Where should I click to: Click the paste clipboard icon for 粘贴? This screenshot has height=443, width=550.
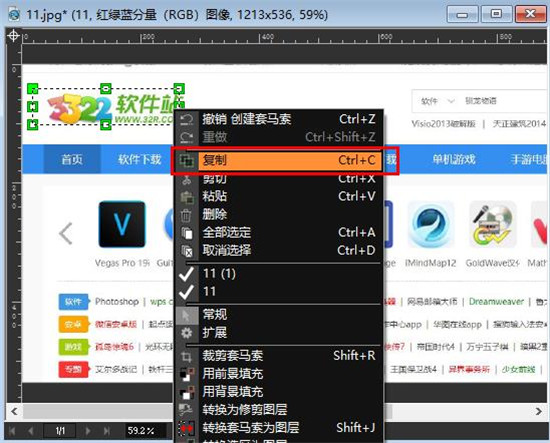click(x=187, y=197)
